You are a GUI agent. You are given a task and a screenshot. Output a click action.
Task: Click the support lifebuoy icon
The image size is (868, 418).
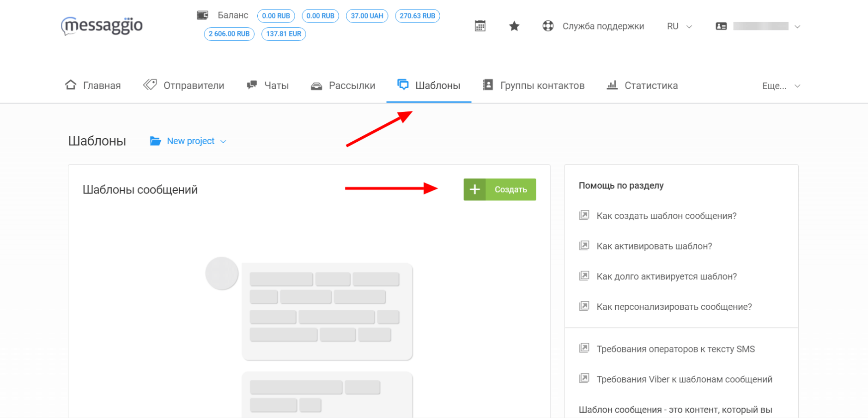(548, 26)
